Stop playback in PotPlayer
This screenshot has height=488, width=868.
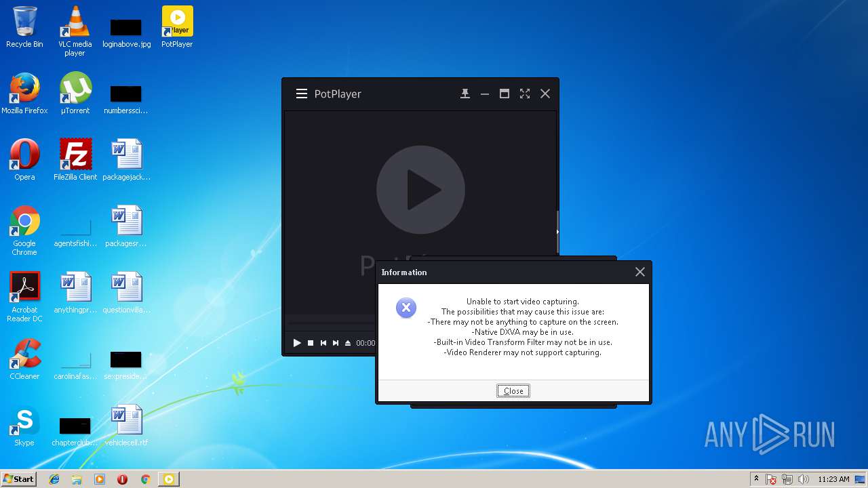click(x=311, y=343)
